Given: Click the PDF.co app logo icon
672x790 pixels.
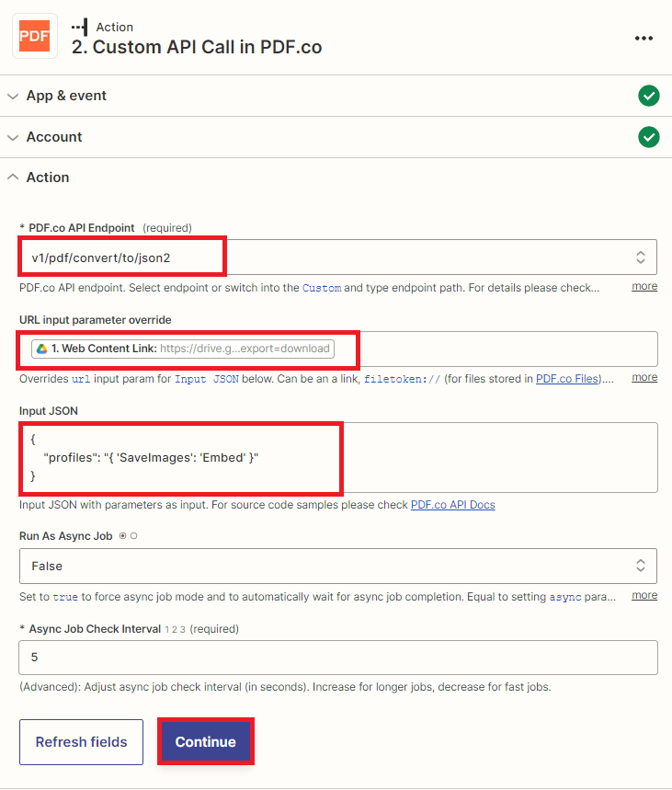Looking at the screenshot, I should coord(35,37).
